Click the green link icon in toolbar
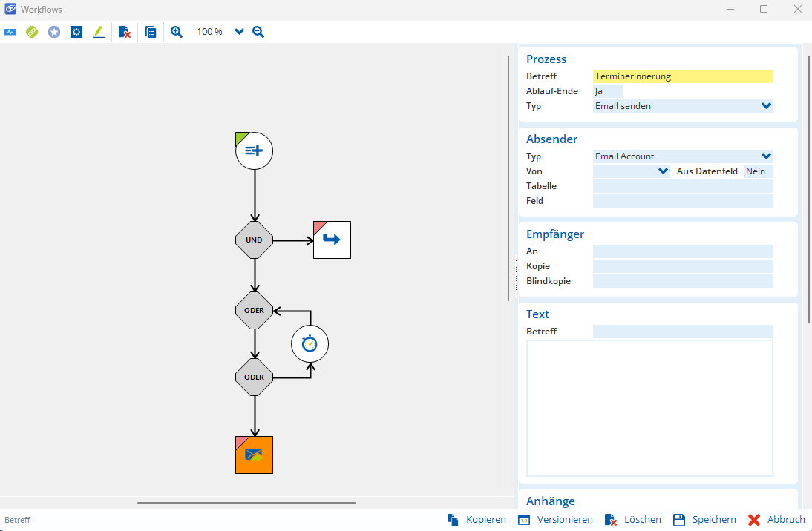This screenshot has height=531, width=812. pos(32,32)
